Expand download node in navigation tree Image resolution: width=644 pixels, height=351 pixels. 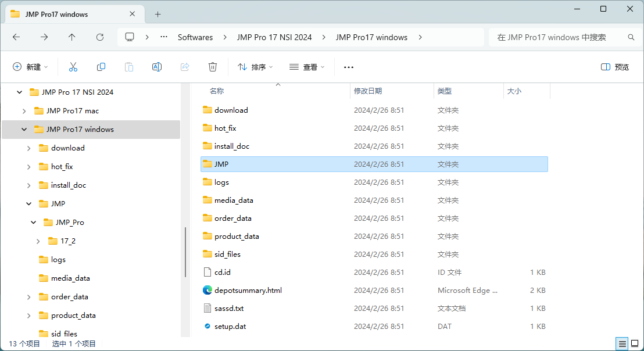pos(28,148)
